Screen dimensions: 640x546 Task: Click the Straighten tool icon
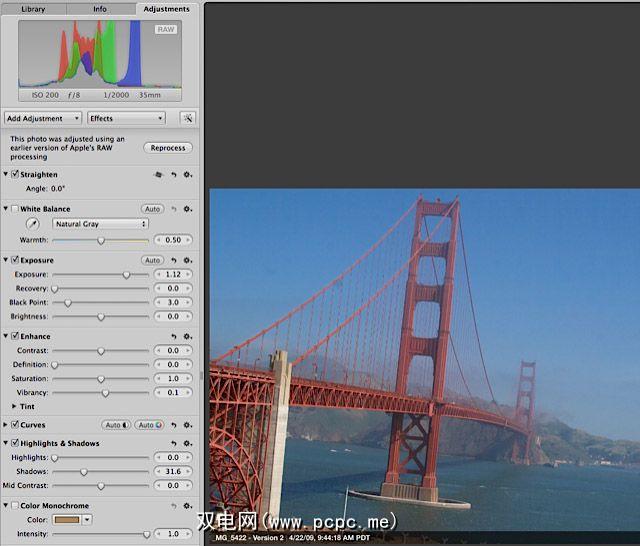coord(157,175)
